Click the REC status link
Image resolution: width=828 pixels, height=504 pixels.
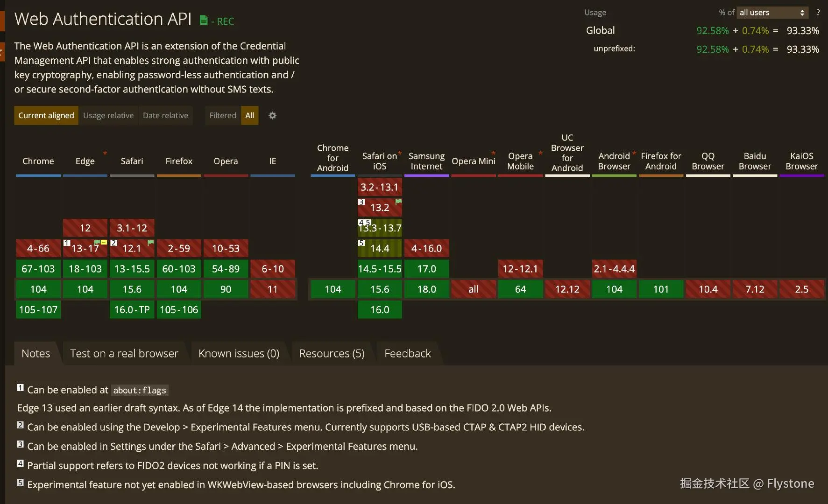(226, 21)
